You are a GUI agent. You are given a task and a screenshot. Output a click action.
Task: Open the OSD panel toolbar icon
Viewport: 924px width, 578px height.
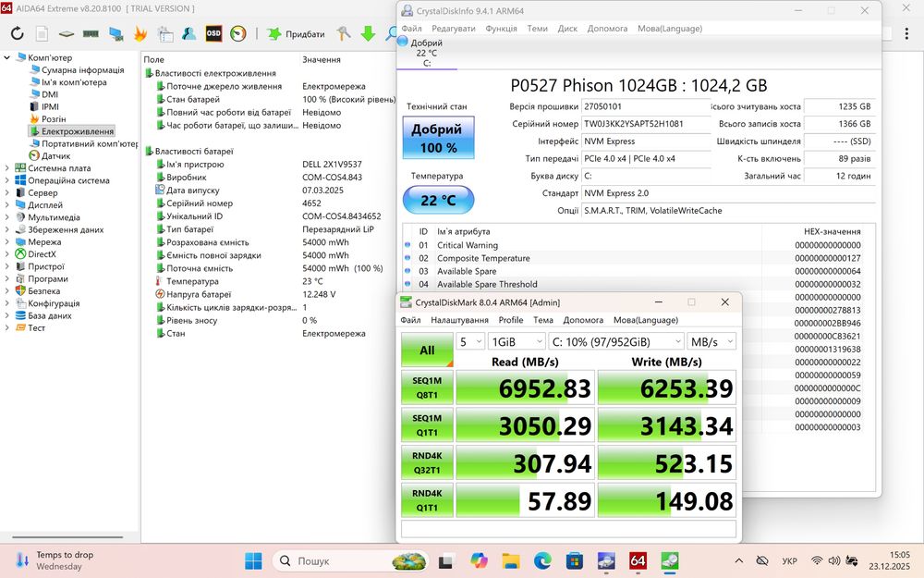pyautogui.click(x=213, y=33)
